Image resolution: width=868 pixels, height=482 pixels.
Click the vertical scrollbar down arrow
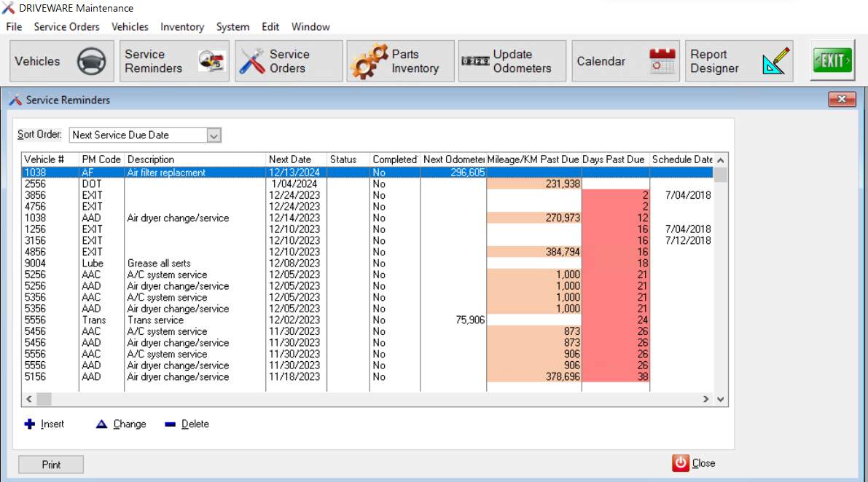720,399
